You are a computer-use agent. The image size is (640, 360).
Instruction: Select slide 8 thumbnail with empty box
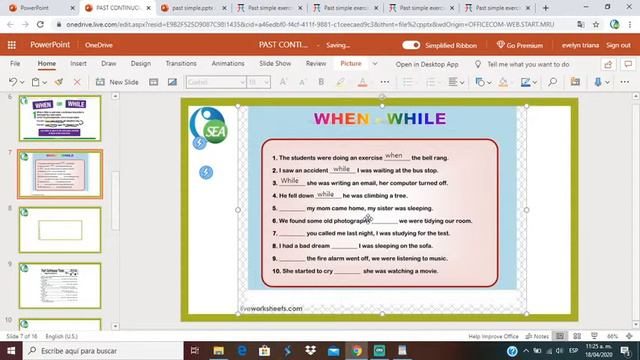pos(60,230)
